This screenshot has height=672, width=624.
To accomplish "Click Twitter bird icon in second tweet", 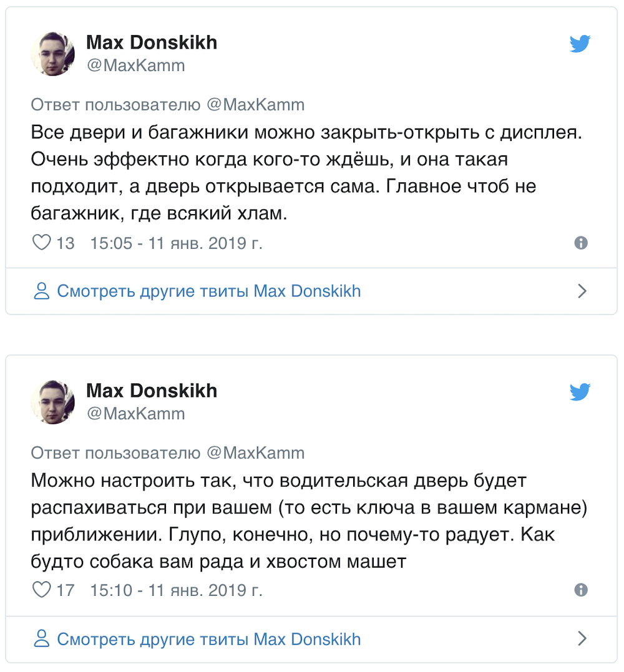I will pos(580,391).
